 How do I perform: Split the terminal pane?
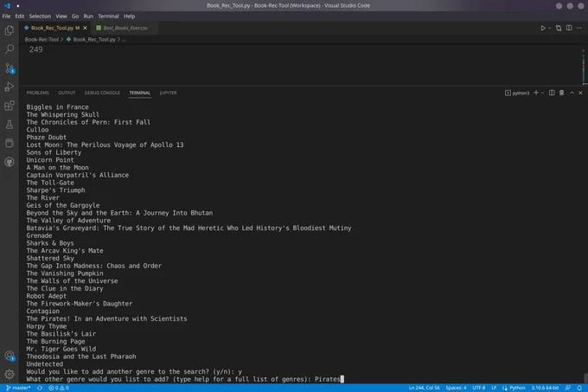click(x=552, y=93)
